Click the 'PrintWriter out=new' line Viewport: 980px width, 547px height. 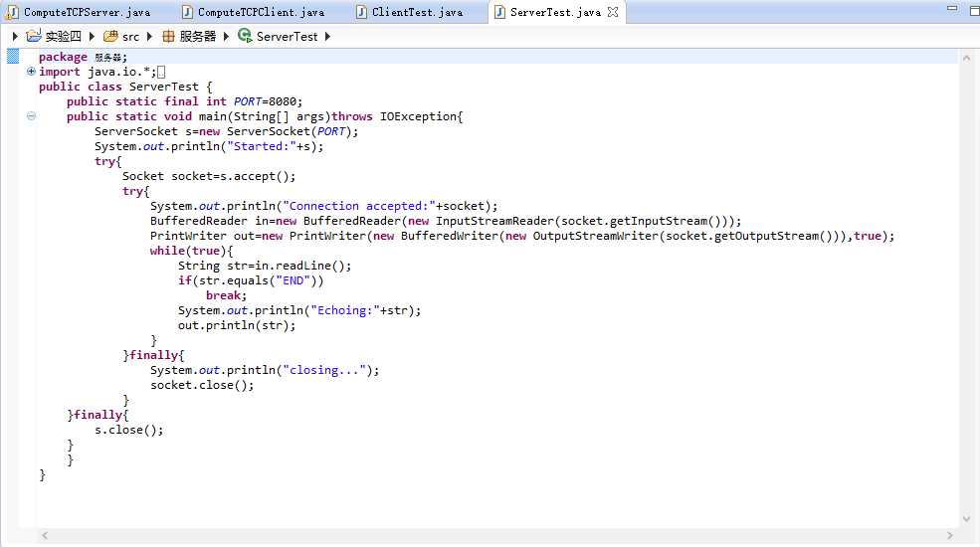(x=522, y=236)
